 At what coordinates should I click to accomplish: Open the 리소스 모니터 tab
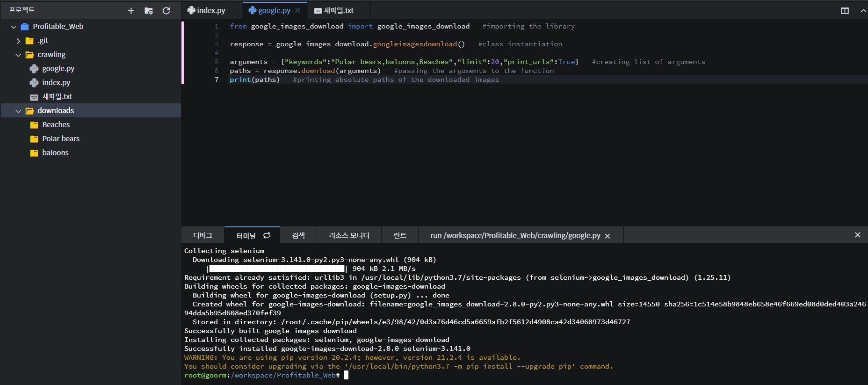pos(349,235)
